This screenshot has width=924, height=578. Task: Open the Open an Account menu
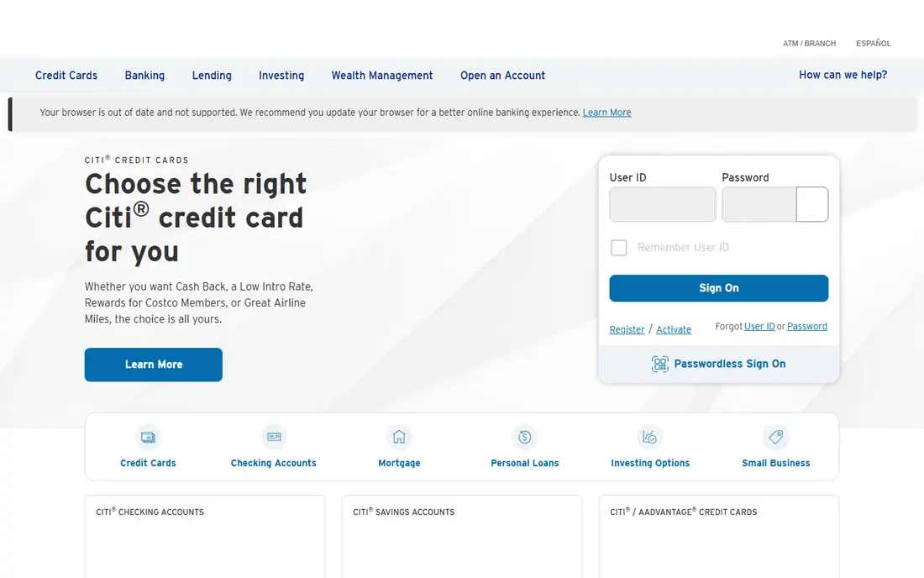pyautogui.click(x=502, y=76)
